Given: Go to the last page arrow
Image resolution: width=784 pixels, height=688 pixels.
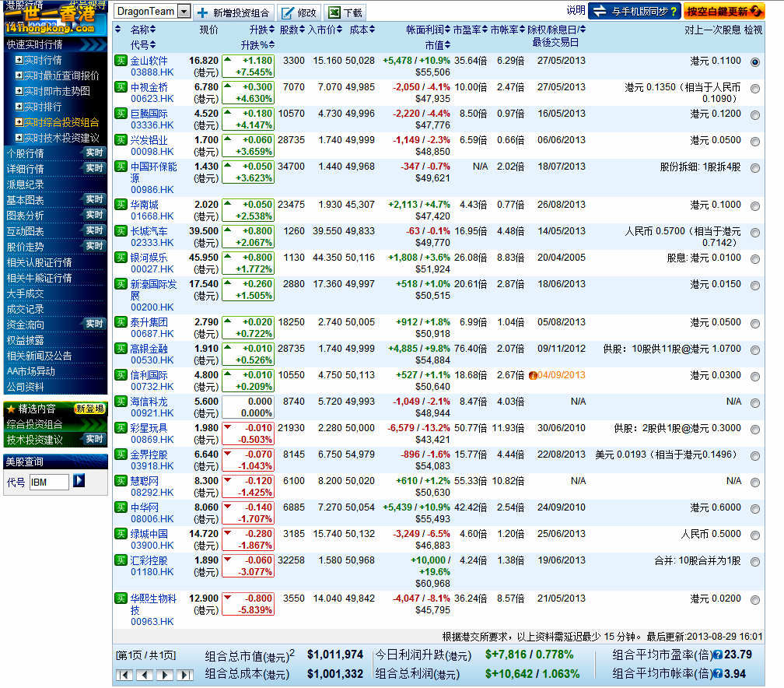Looking at the screenshot, I should [x=184, y=675].
